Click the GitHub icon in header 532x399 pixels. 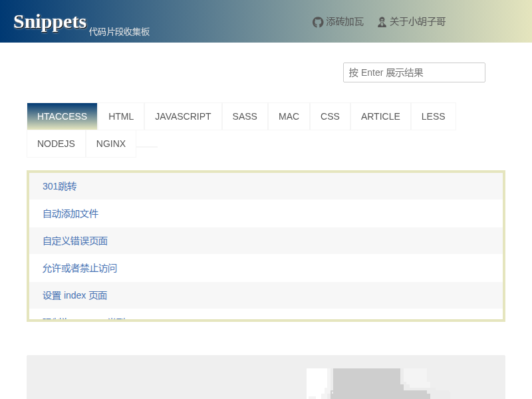[x=318, y=22]
